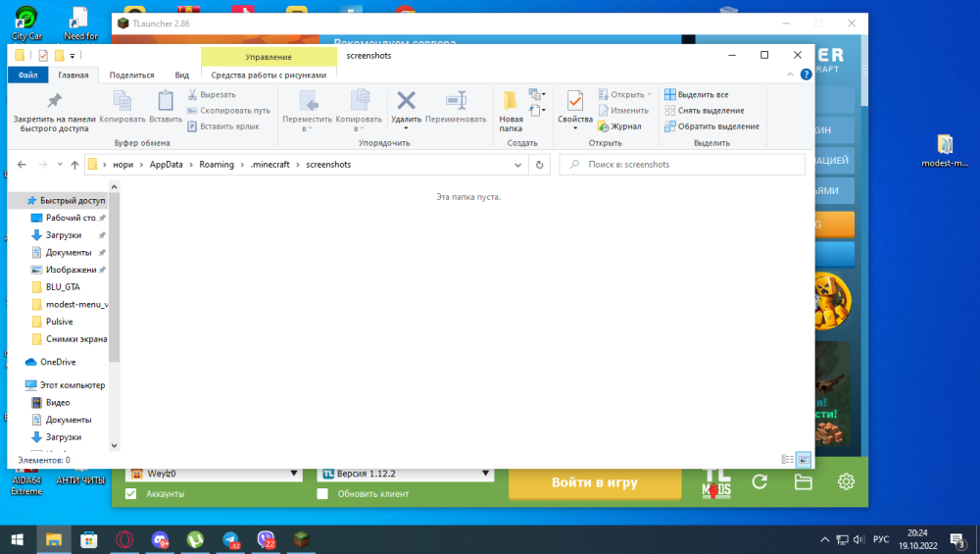The width and height of the screenshot is (980, 554).
Task: Enable the Обновить клиент checkbox
Action: [x=322, y=494]
